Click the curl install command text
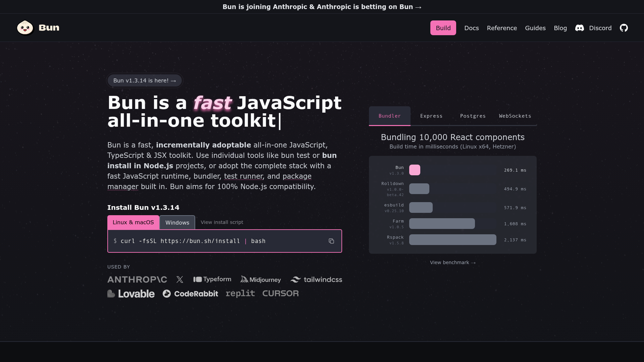Viewport: 644px width, 362px height. click(x=193, y=241)
